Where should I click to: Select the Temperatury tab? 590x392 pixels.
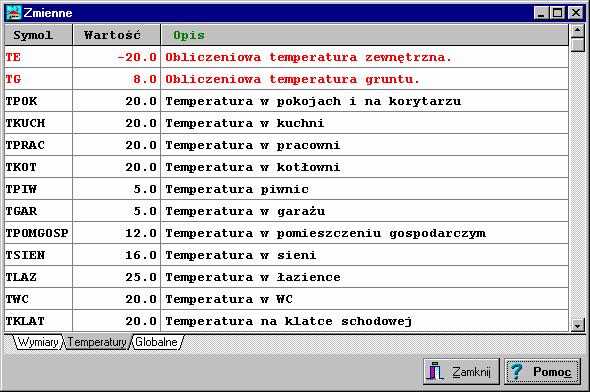click(x=97, y=342)
